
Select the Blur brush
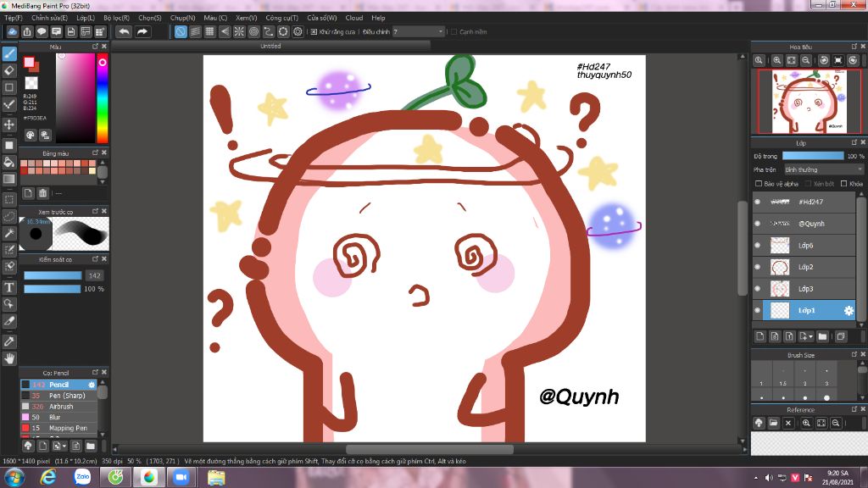click(58, 417)
